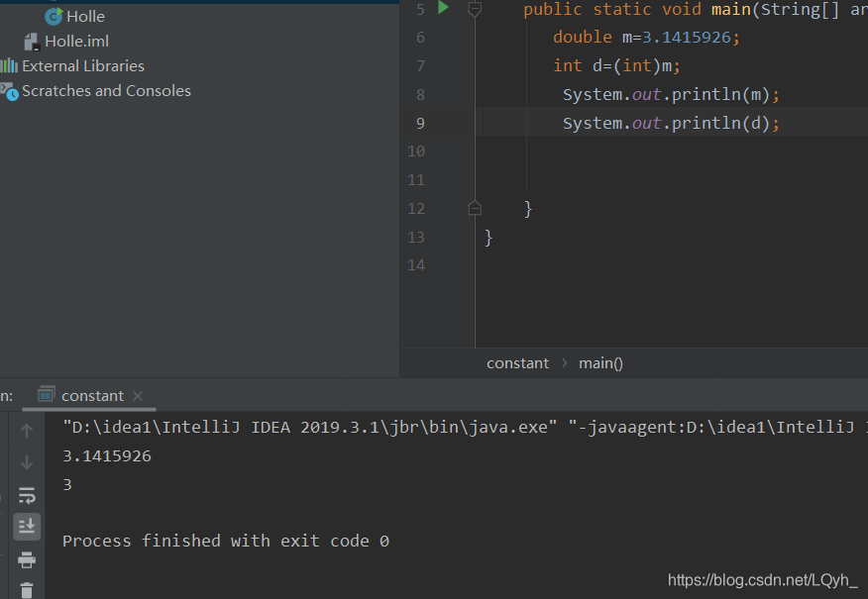Viewport: 868px width, 599px height.
Task: Click 'double m=3.1415926;' code line
Action: [x=646, y=37]
